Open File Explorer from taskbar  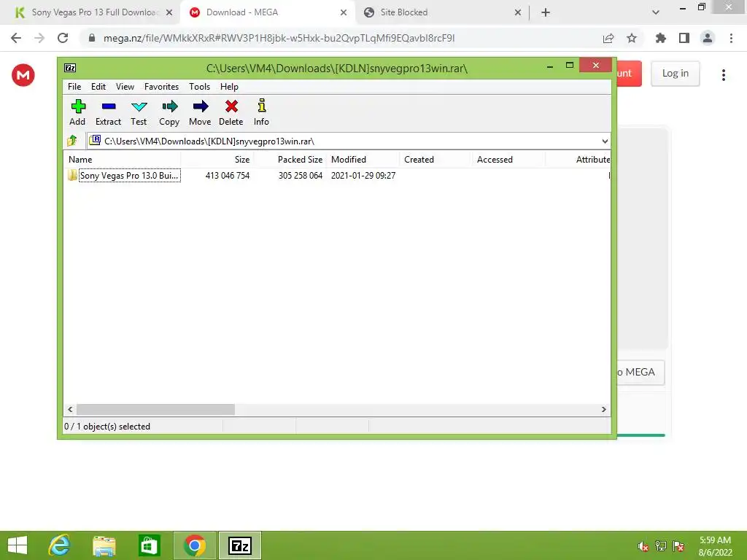(x=104, y=545)
